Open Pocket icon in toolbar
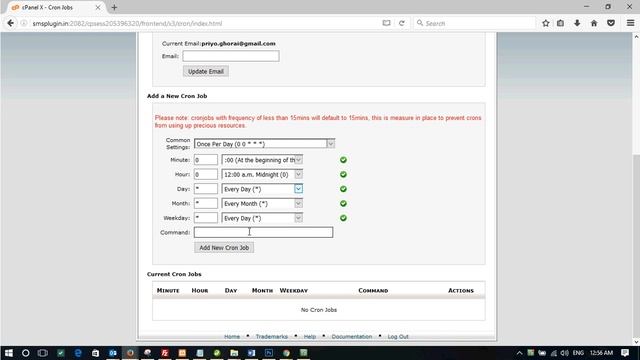 tap(611, 23)
